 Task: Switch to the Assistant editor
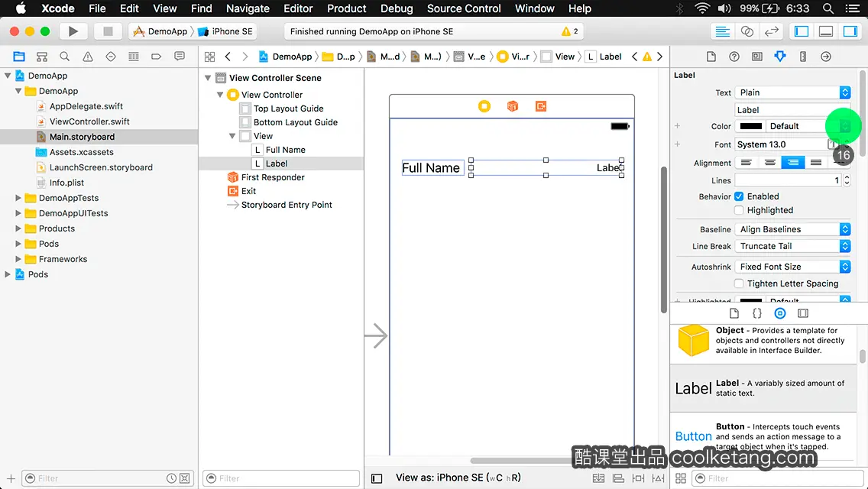(x=747, y=31)
